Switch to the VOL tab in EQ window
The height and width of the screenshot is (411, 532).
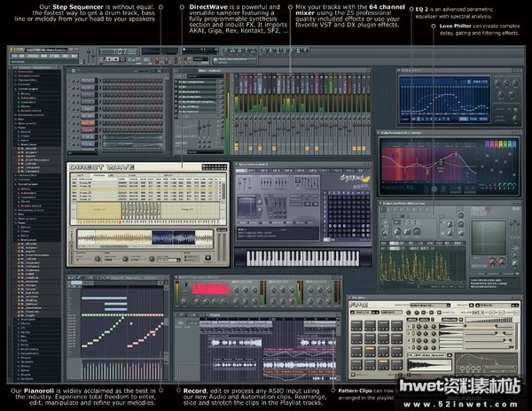tap(463, 119)
